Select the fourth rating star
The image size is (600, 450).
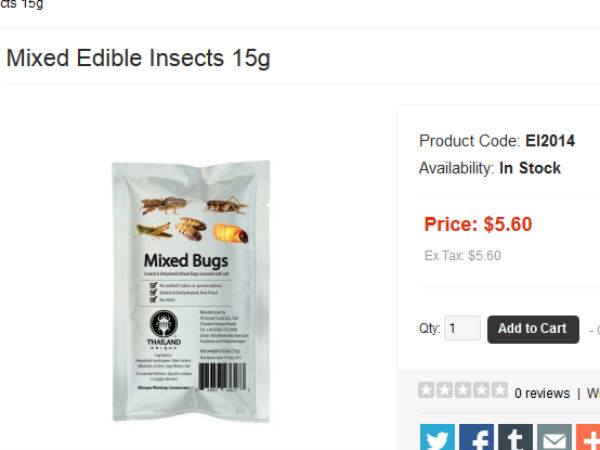[x=481, y=391]
